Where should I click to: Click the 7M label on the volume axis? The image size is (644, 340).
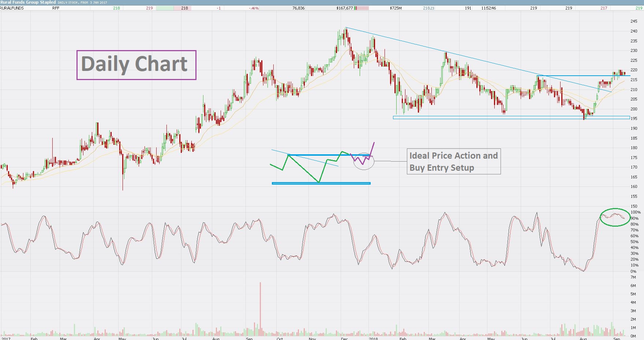633,277
